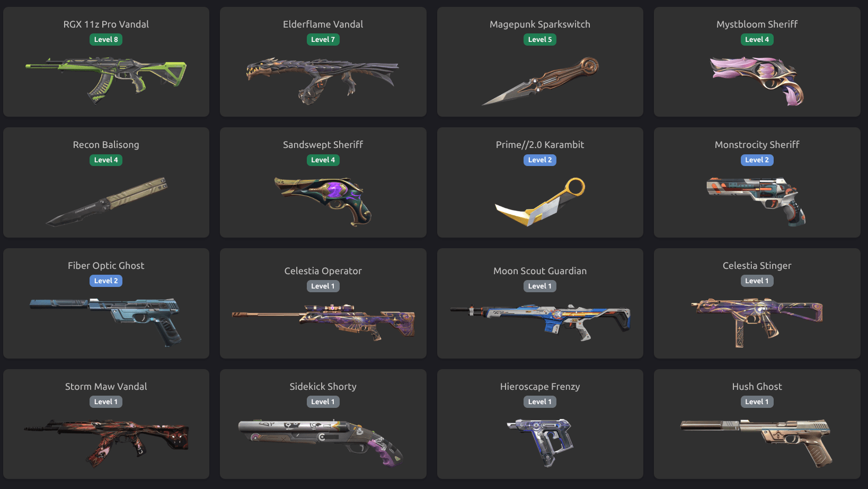868x489 pixels.
Task: Open the Moon Scout Guardian rifle image
Action: [540, 322]
